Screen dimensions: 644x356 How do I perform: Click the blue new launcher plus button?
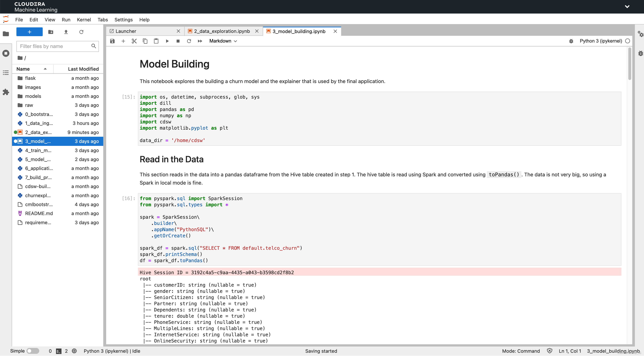[x=30, y=32]
